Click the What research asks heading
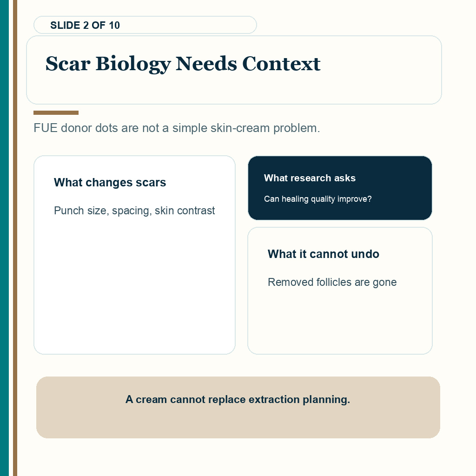Image resolution: width=476 pixels, height=476 pixels. (310, 178)
